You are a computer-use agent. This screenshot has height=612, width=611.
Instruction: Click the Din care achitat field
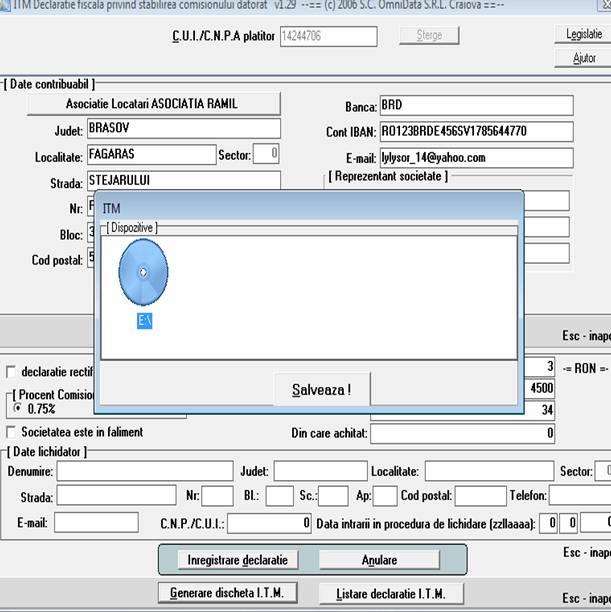click(463, 433)
